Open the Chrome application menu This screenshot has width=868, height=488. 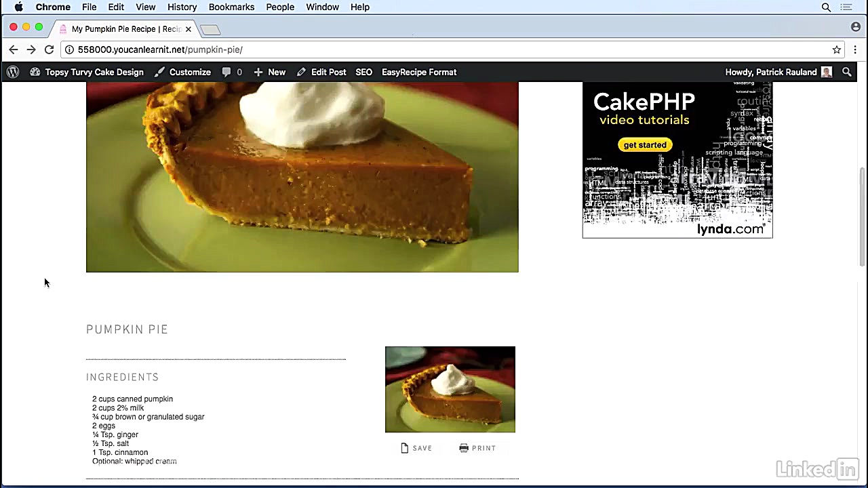pyautogui.click(x=53, y=7)
